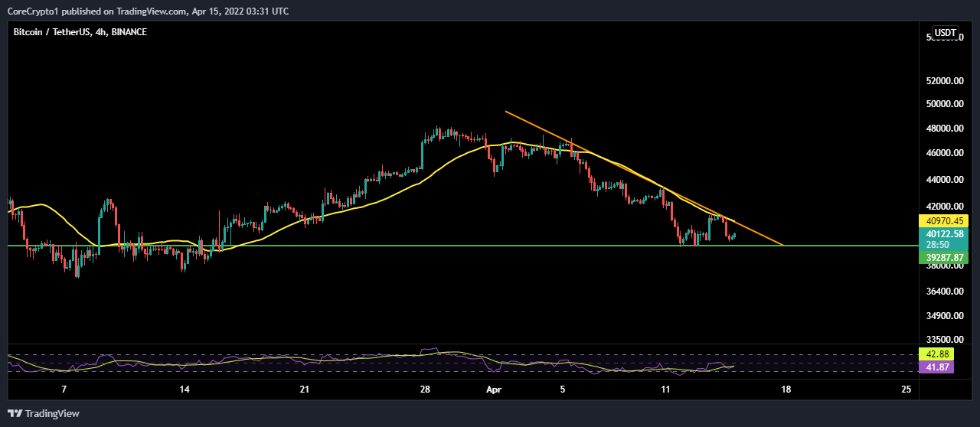Select the yellow 40970.45 moving average price tag
Screen dimensions: 980x427
(x=943, y=220)
